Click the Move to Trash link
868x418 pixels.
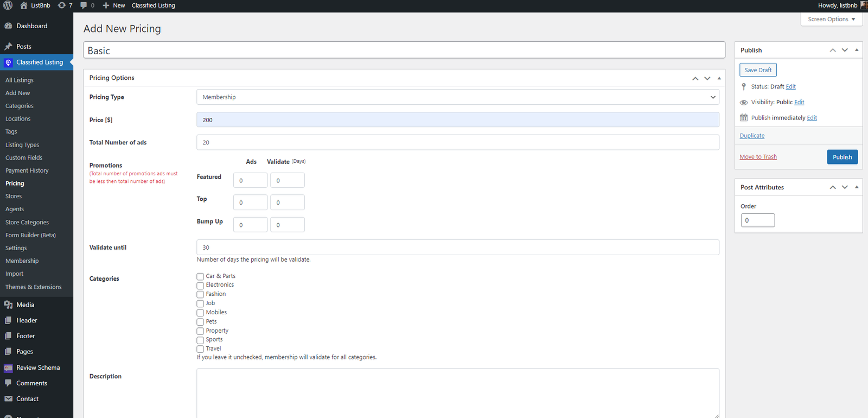758,157
